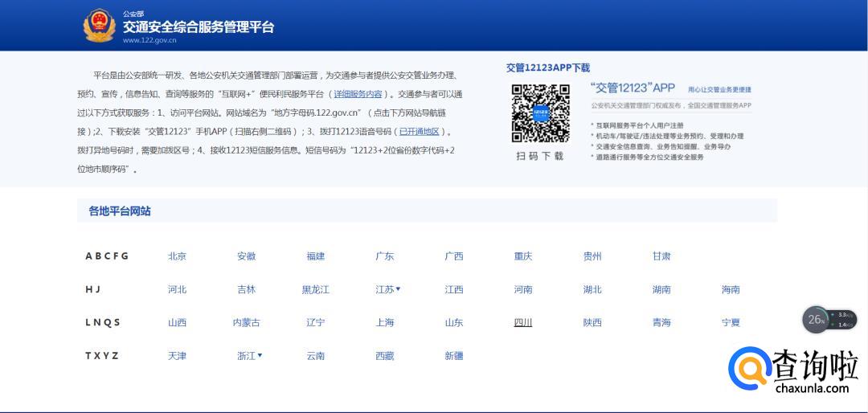Expand the 浙江 dropdown arrow

(260, 355)
